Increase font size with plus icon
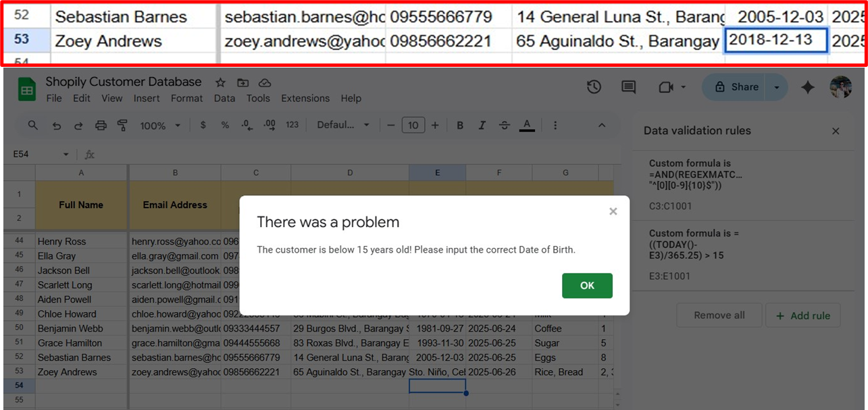 point(435,125)
